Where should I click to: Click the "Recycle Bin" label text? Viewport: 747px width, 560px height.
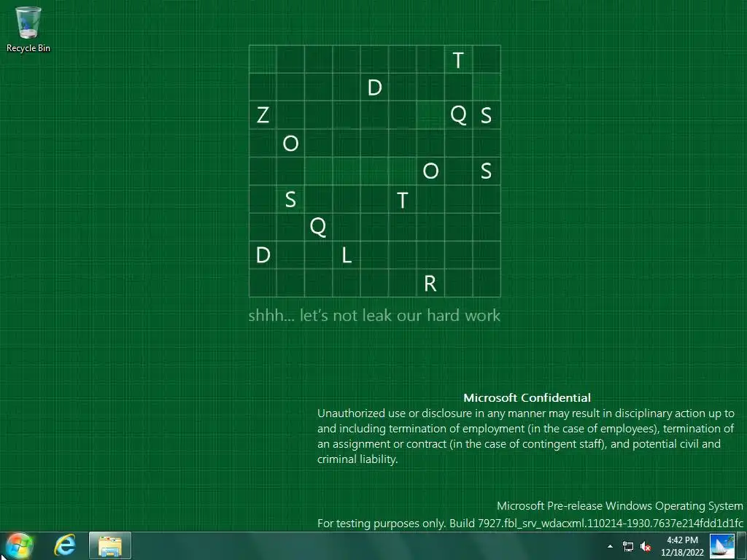pos(28,48)
